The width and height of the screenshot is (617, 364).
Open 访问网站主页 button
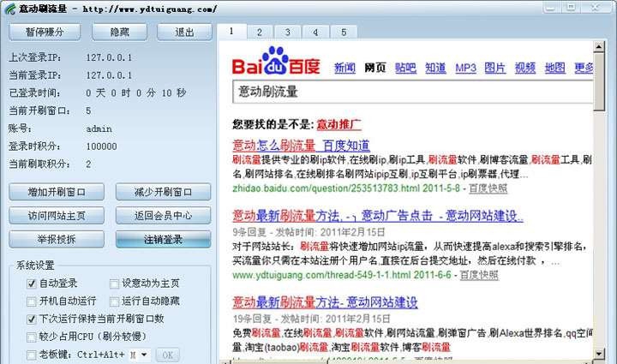[x=57, y=216]
